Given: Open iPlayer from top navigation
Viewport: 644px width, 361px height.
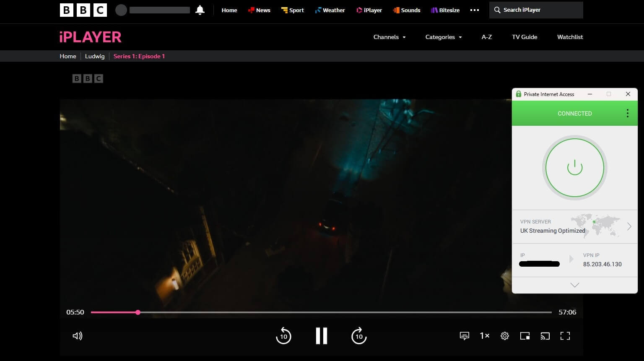Looking at the screenshot, I should tap(369, 10).
